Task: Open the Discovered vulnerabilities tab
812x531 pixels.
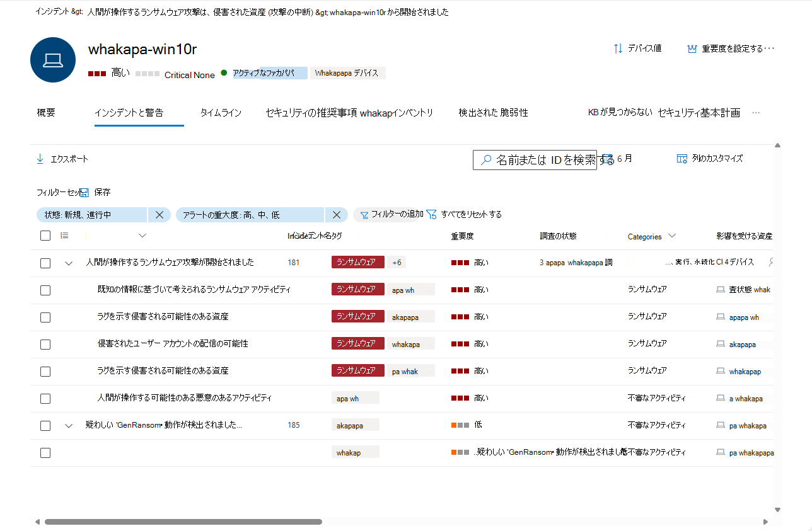Action: point(494,113)
